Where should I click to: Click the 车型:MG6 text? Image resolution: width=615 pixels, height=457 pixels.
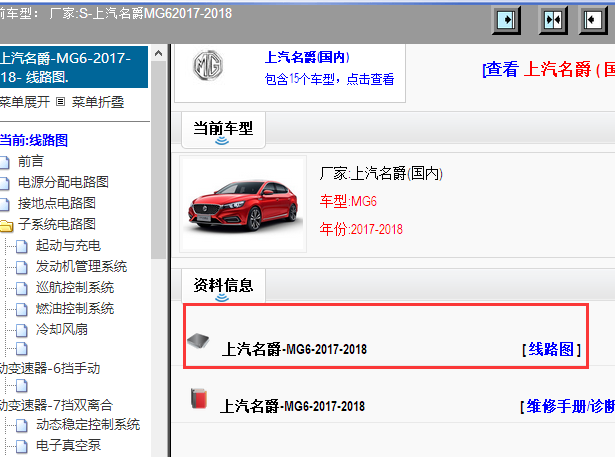pyautogui.click(x=348, y=201)
